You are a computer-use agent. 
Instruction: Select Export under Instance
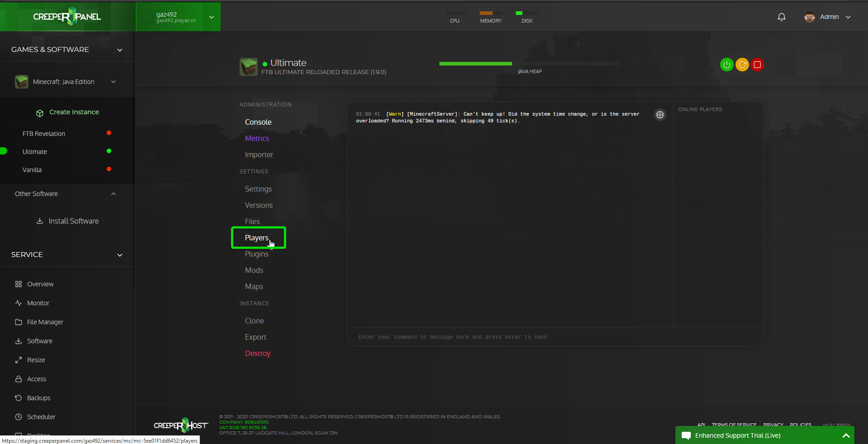tap(255, 337)
